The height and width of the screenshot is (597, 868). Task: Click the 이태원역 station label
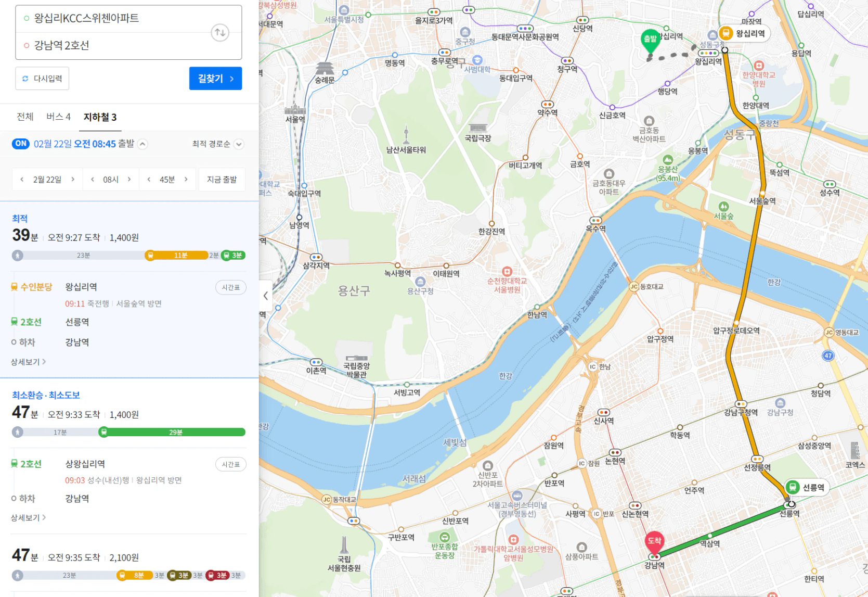coord(446,273)
